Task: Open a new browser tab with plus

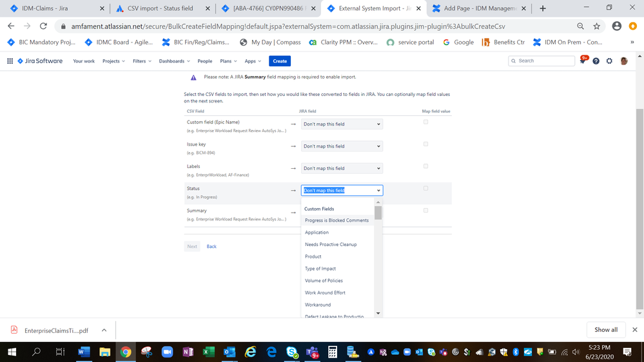Action: [x=543, y=8]
